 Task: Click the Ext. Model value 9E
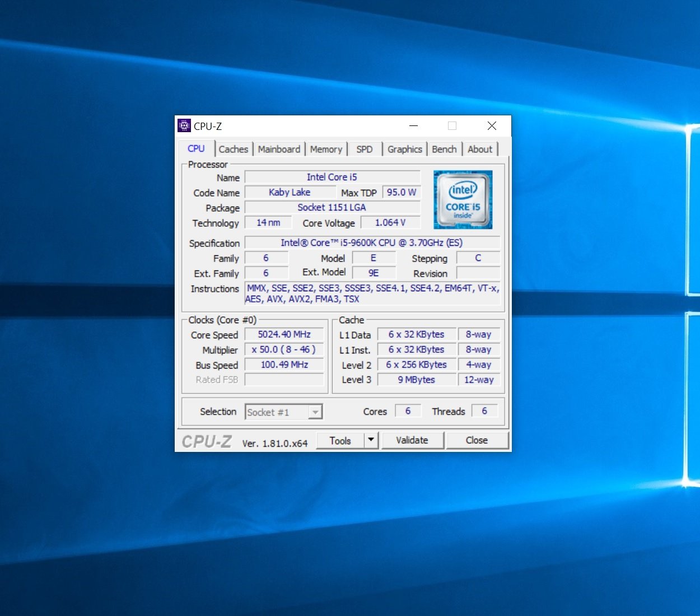[374, 273]
